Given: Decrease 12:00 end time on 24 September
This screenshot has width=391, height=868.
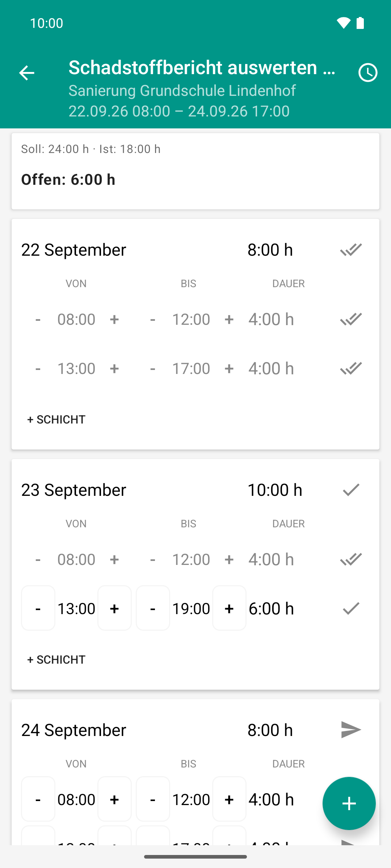Looking at the screenshot, I should (153, 799).
